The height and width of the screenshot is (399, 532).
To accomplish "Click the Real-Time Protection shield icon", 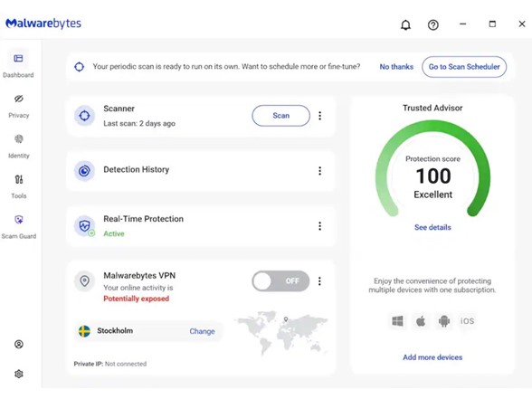I will click(84, 226).
